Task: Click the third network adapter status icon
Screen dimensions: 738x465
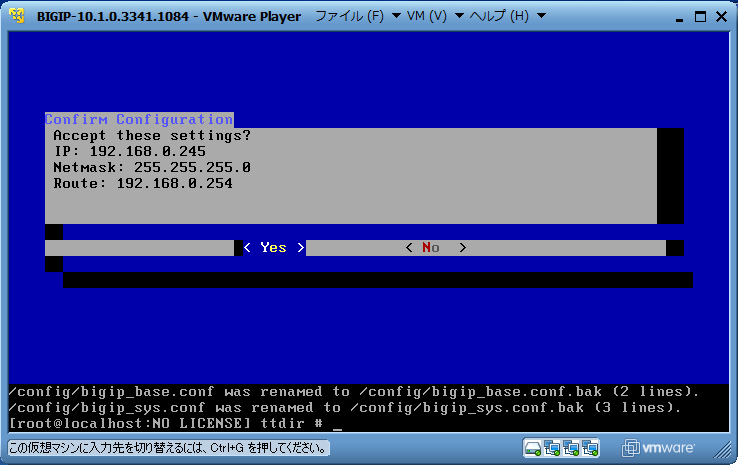Action: pos(593,447)
